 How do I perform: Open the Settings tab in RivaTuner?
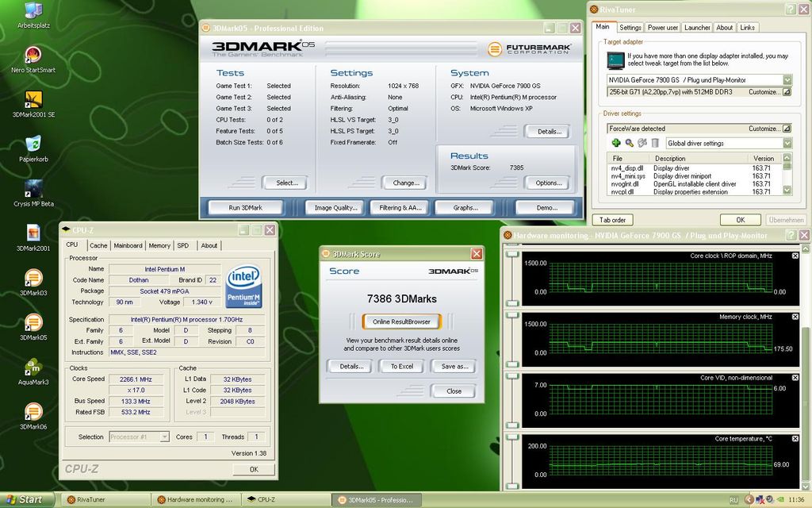(630, 28)
